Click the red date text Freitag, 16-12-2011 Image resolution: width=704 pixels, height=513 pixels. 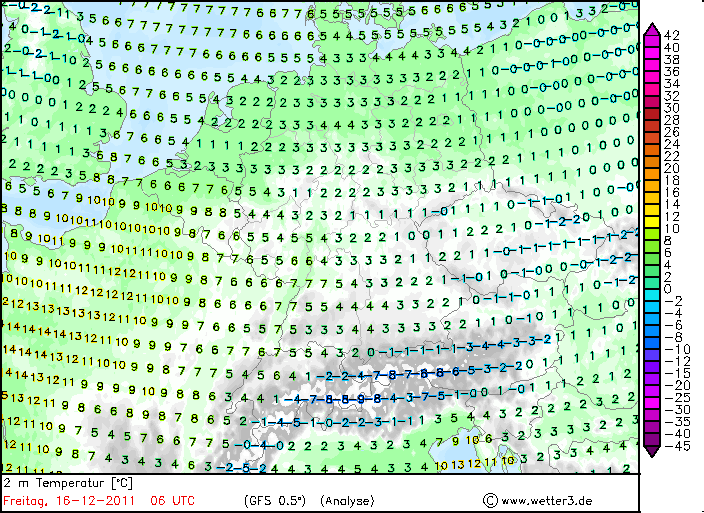pos(70,500)
